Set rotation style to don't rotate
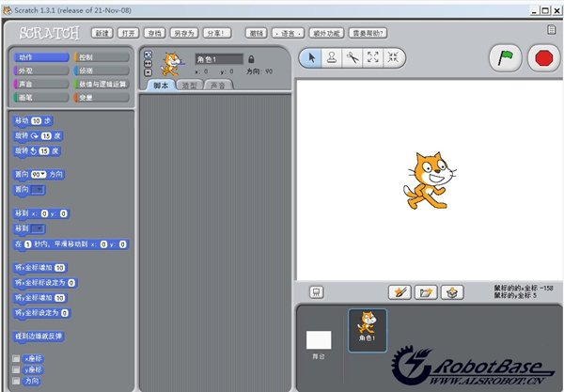The image size is (564, 392). pos(148,72)
